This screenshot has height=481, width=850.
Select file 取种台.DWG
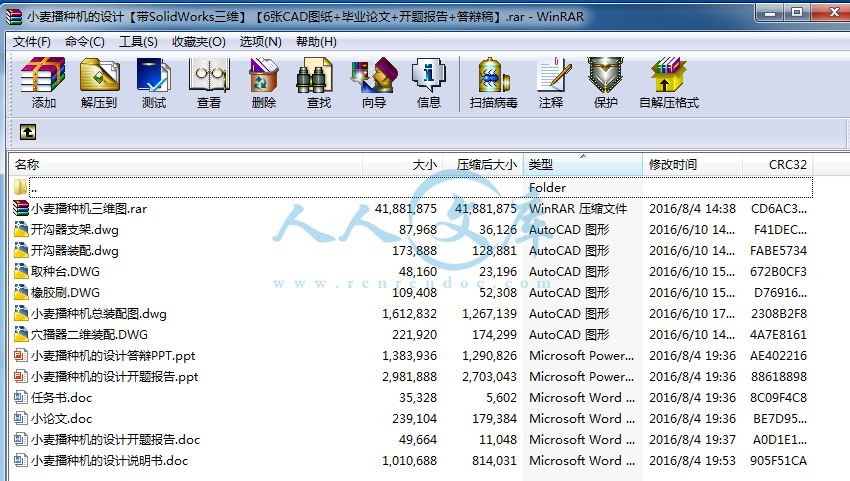[x=66, y=272]
